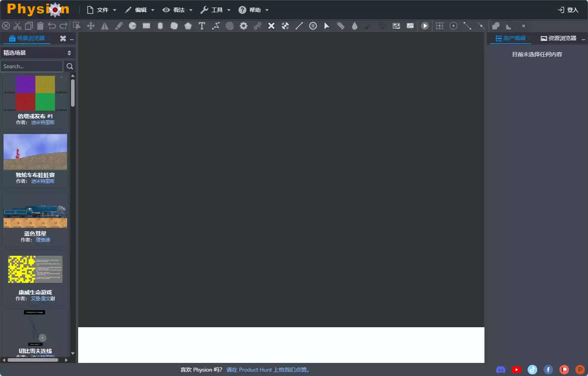Pick the water droplet tool

[355, 26]
